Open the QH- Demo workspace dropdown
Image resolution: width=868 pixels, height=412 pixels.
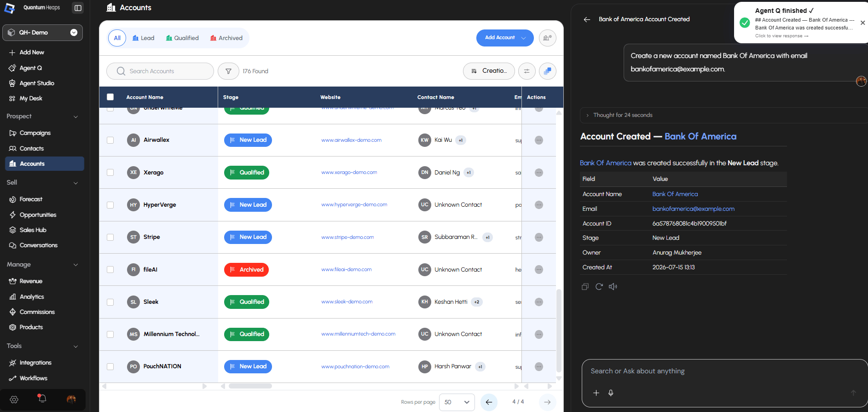42,33
